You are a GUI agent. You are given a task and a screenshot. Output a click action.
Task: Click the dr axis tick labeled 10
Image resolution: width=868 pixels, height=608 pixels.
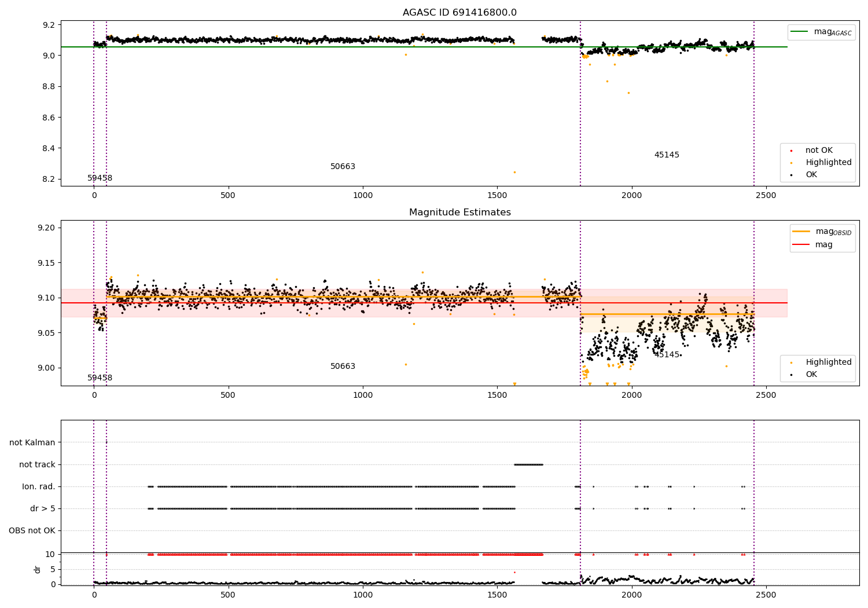(50, 555)
